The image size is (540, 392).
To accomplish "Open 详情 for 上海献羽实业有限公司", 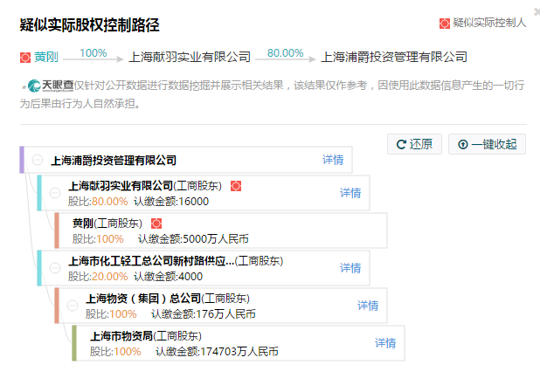I will coord(350,193).
